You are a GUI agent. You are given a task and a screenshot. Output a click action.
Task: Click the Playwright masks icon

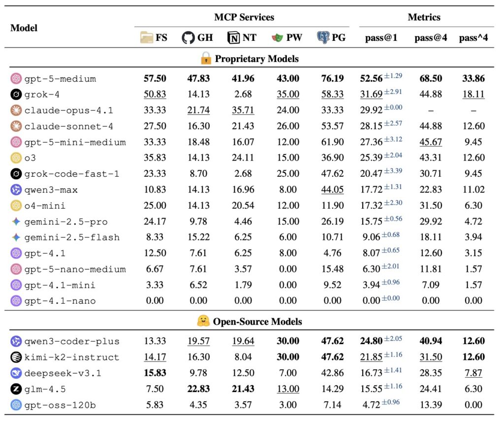click(277, 38)
